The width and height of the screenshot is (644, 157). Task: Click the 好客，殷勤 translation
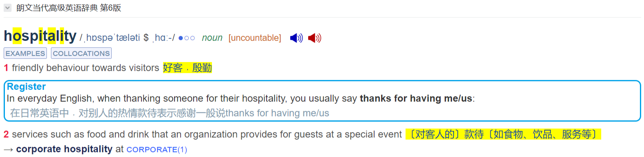pos(187,68)
